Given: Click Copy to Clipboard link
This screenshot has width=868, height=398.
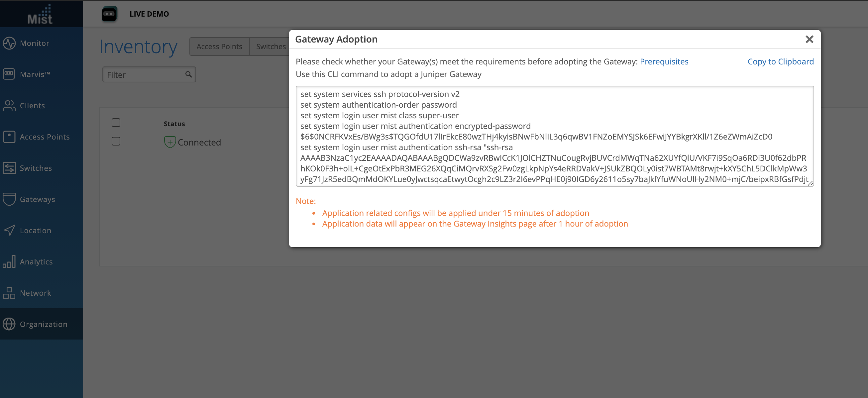Looking at the screenshot, I should [780, 62].
